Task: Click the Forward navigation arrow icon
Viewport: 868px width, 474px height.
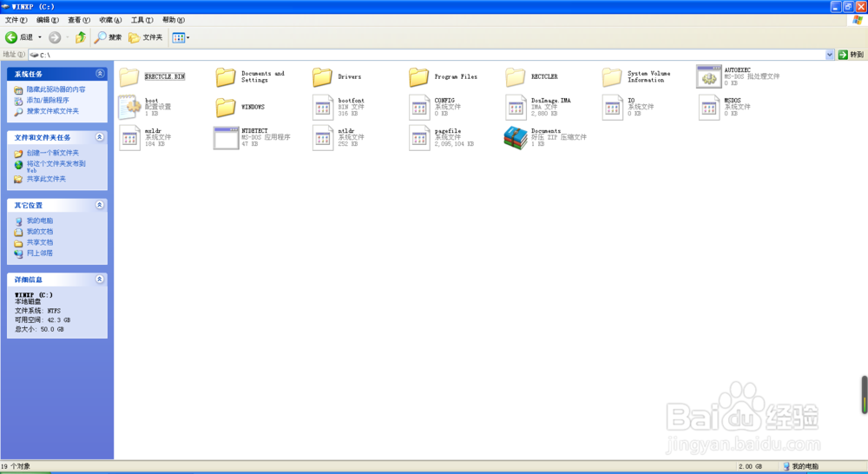Action: [x=54, y=37]
